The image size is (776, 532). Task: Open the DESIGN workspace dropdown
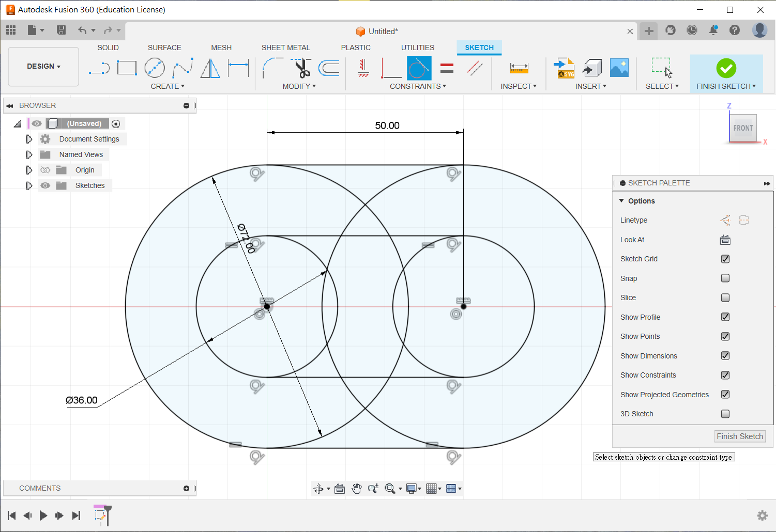[44, 67]
